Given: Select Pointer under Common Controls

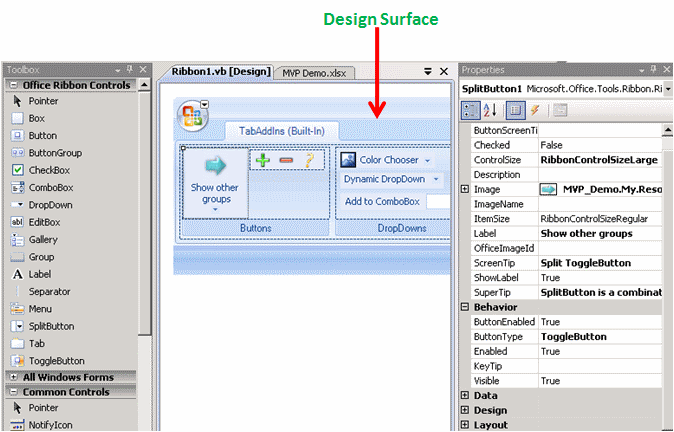Looking at the screenshot, I should pyautogui.click(x=34, y=407).
